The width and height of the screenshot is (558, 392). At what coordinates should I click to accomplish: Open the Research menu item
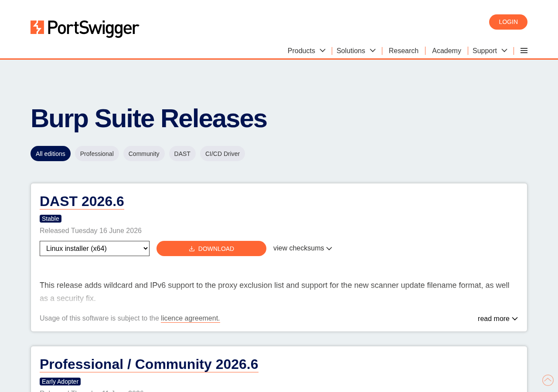(x=404, y=51)
